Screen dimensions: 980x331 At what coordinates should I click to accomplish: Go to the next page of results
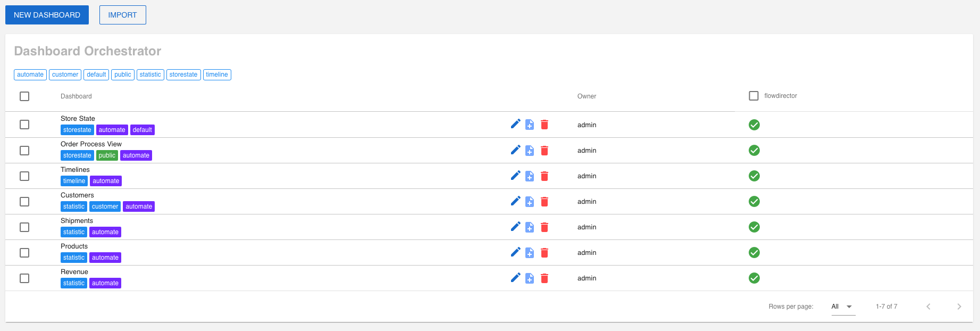coord(959,307)
